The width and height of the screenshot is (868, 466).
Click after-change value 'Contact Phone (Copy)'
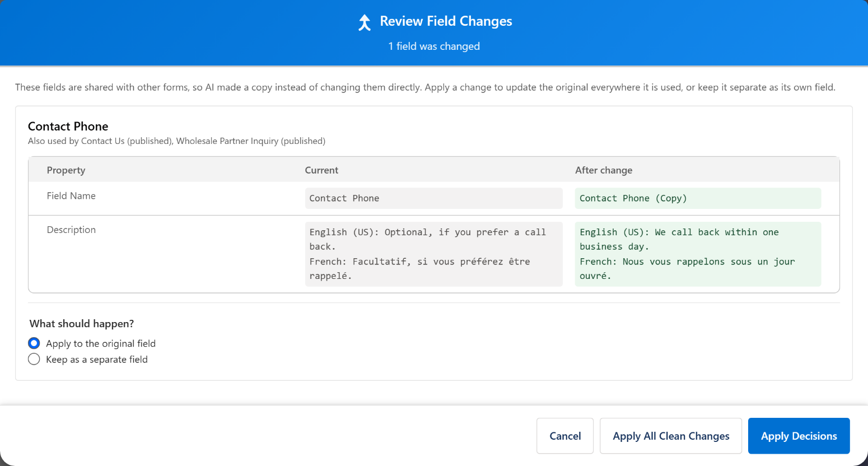(x=698, y=198)
